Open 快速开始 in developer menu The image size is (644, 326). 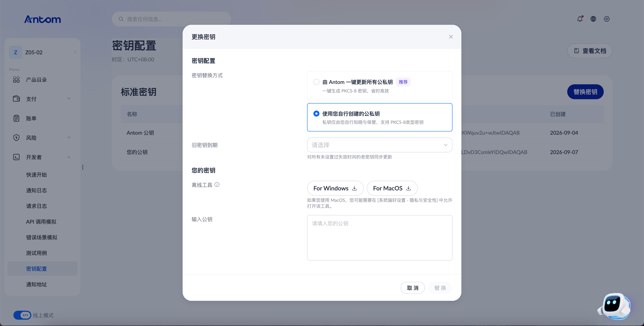click(x=37, y=175)
